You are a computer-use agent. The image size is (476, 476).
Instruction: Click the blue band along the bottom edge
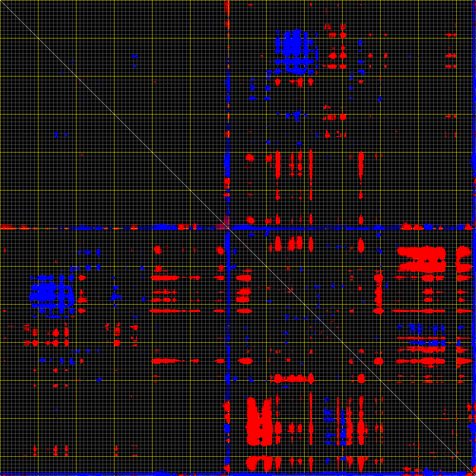pos(114,474)
